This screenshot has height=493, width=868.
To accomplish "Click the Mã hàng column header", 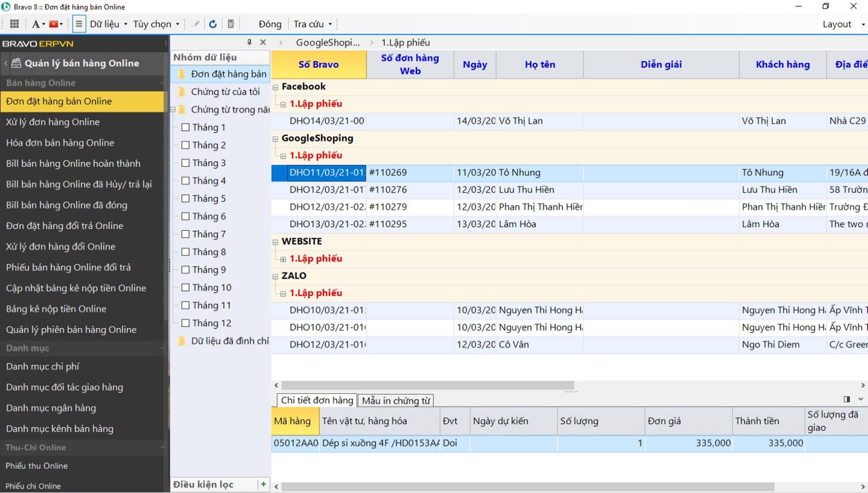I will pyautogui.click(x=295, y=421).
